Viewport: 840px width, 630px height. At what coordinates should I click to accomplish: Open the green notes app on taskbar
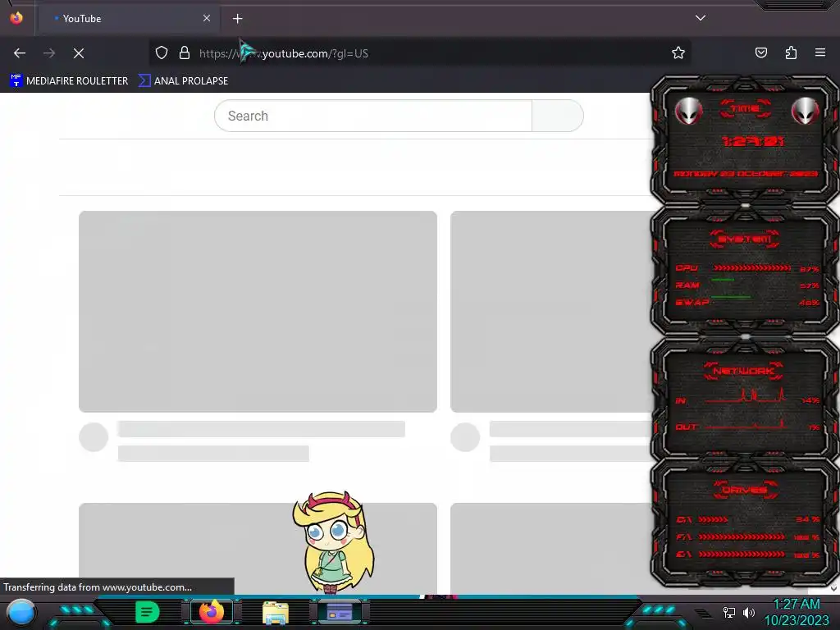148,612
